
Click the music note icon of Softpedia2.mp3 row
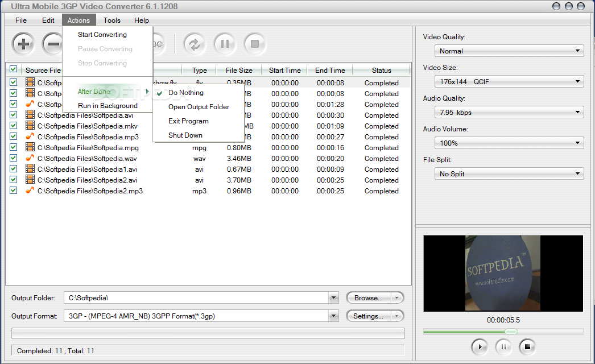(30, 190)
